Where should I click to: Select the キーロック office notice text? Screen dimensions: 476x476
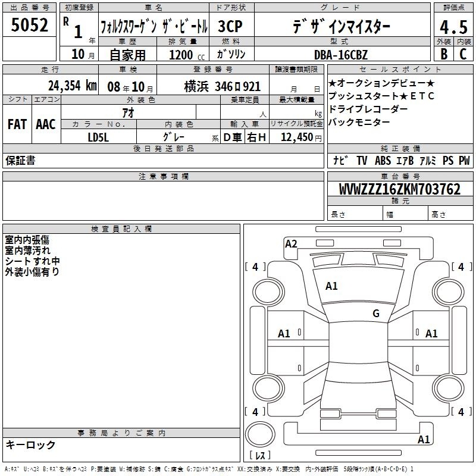[x=30, y=445]
